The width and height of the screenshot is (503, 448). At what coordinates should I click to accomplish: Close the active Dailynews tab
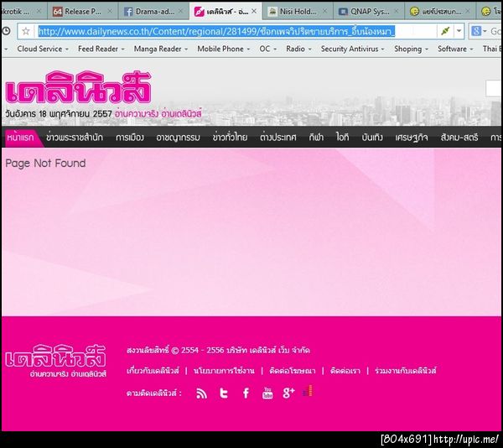(254, 11)
